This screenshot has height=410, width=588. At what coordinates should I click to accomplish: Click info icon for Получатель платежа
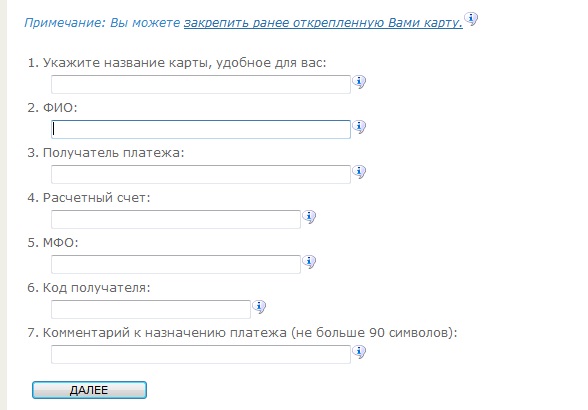(x=359, y=171)
